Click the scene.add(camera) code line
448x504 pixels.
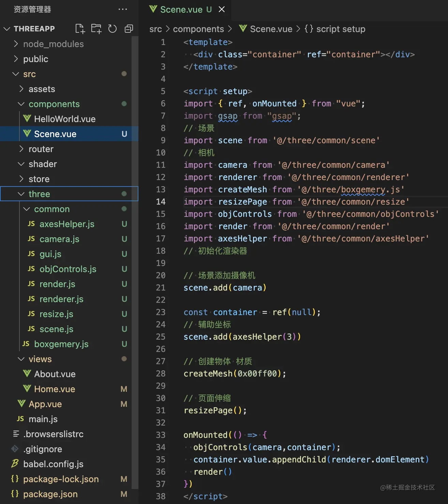coord(225,288)
